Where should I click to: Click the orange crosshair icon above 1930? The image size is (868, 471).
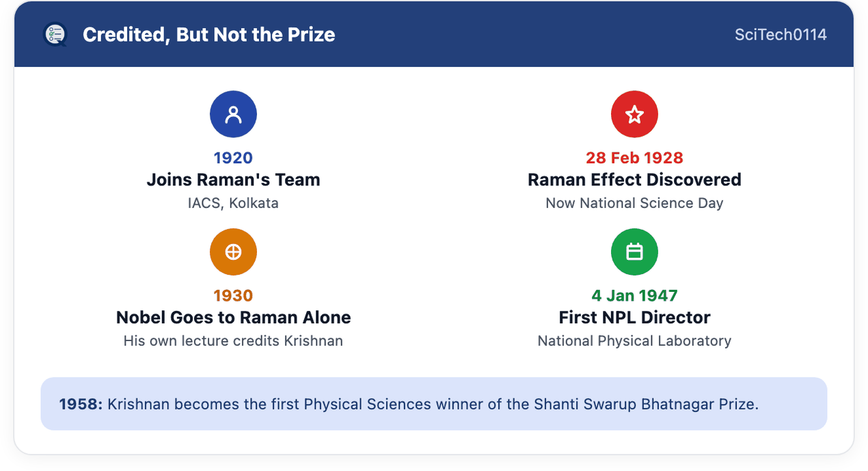[233, 252]
